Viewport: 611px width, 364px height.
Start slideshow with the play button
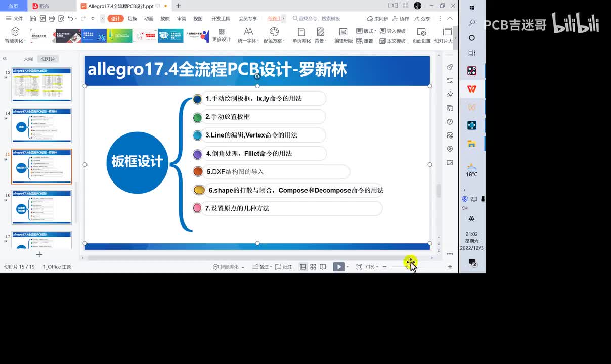click(338, 267)
